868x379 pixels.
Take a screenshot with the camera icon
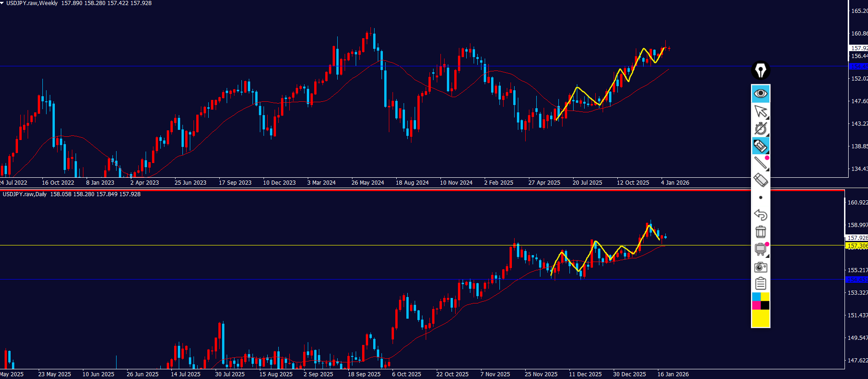(760, 267)
